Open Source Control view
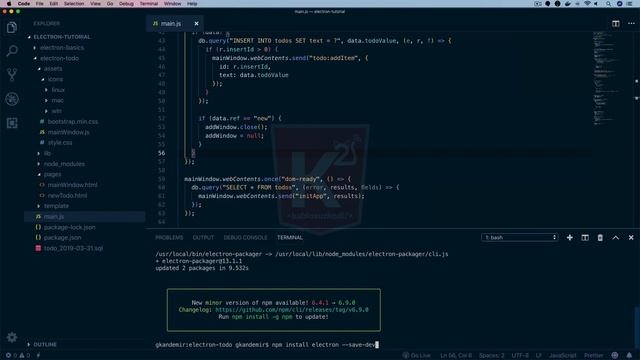 (x=12, y=75)
